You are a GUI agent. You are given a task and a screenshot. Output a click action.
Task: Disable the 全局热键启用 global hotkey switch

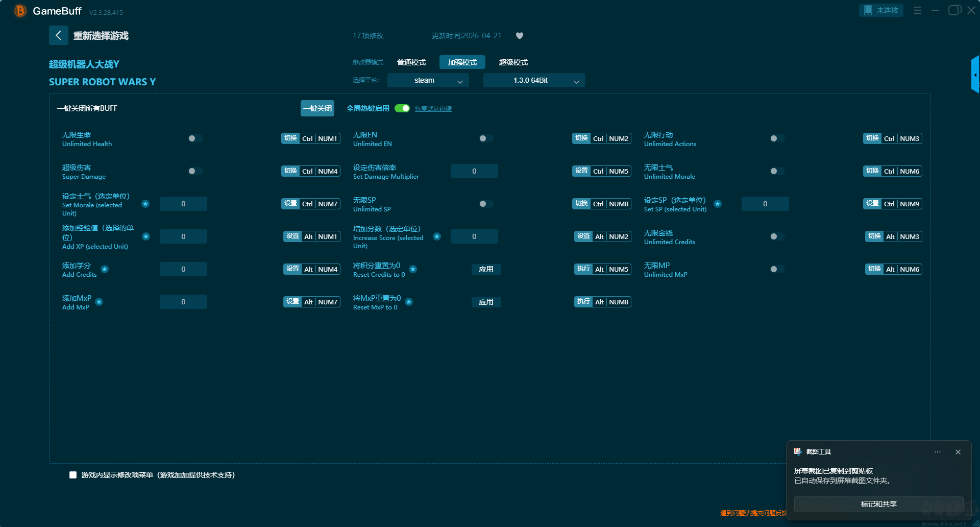pos(402,108)
